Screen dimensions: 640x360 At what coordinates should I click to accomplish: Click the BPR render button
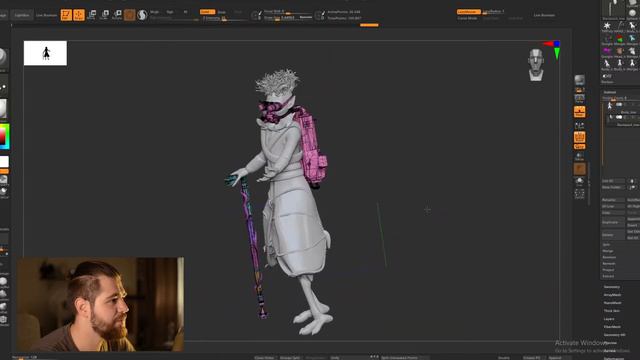point(580,80)
